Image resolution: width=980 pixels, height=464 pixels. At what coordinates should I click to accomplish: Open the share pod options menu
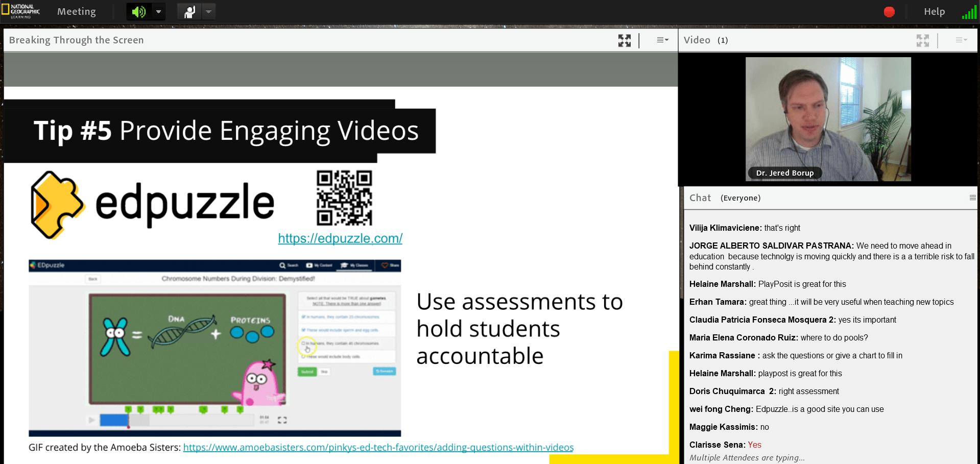(x=662, y=40)
